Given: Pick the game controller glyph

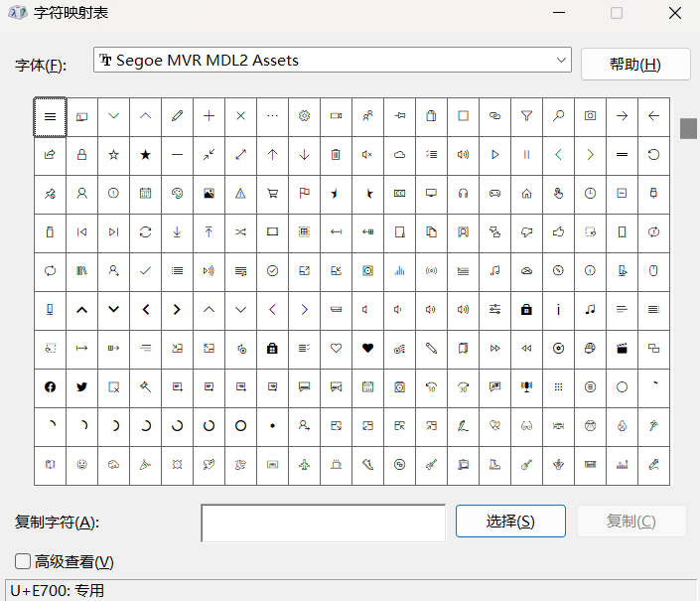Looking at the screenshot, I should click(495, 194).
